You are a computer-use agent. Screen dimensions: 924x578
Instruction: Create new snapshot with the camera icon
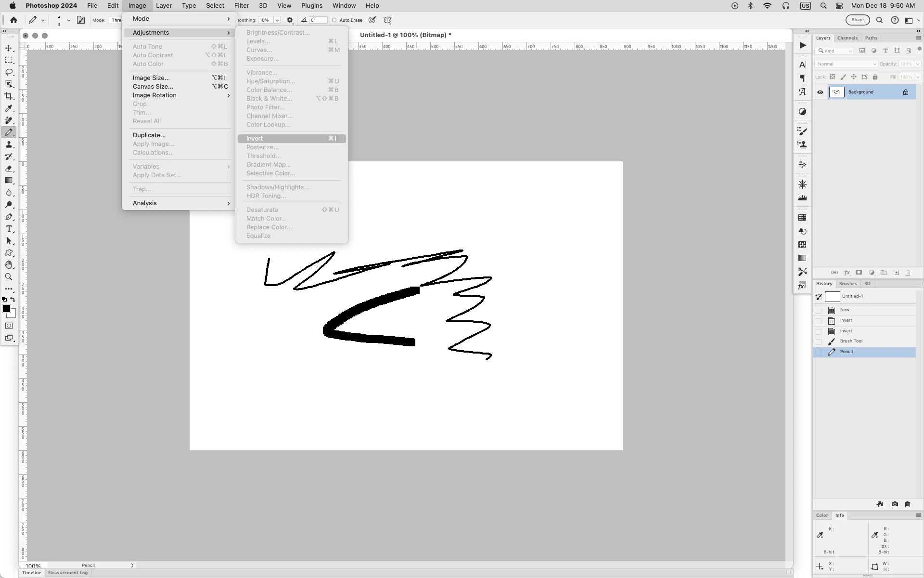(x=895, y=504)
